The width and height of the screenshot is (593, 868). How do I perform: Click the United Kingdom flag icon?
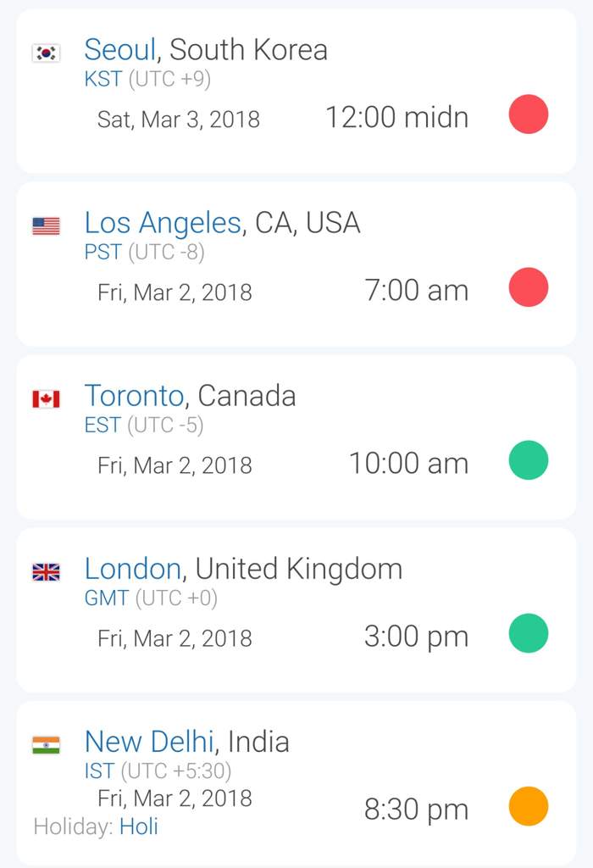pos(46,572)
